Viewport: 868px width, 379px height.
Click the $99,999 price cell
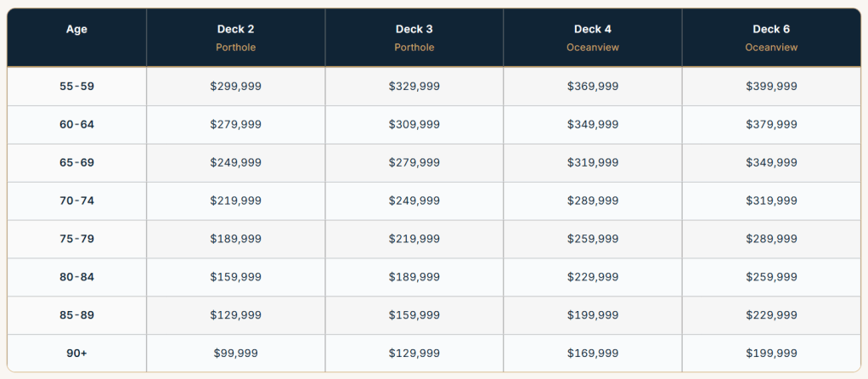tap(235, 353)
